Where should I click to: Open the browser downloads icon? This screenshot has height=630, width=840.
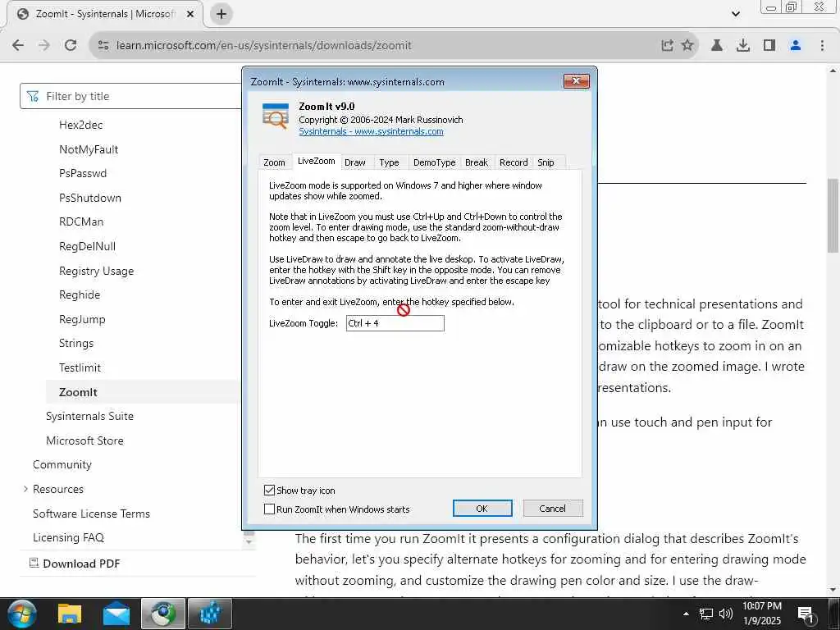tap(743, 46)
